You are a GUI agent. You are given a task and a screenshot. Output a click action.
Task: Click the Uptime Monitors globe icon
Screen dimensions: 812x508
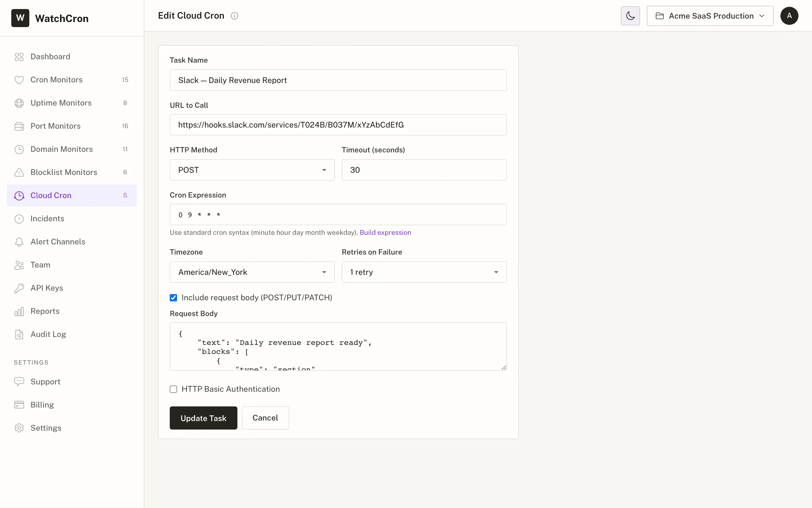tap(19, 103)
